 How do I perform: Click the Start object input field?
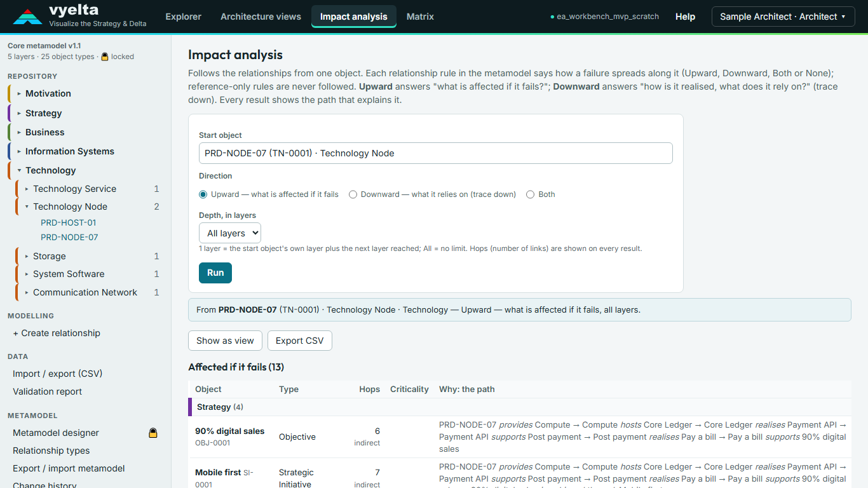click(x=435, y=153)
